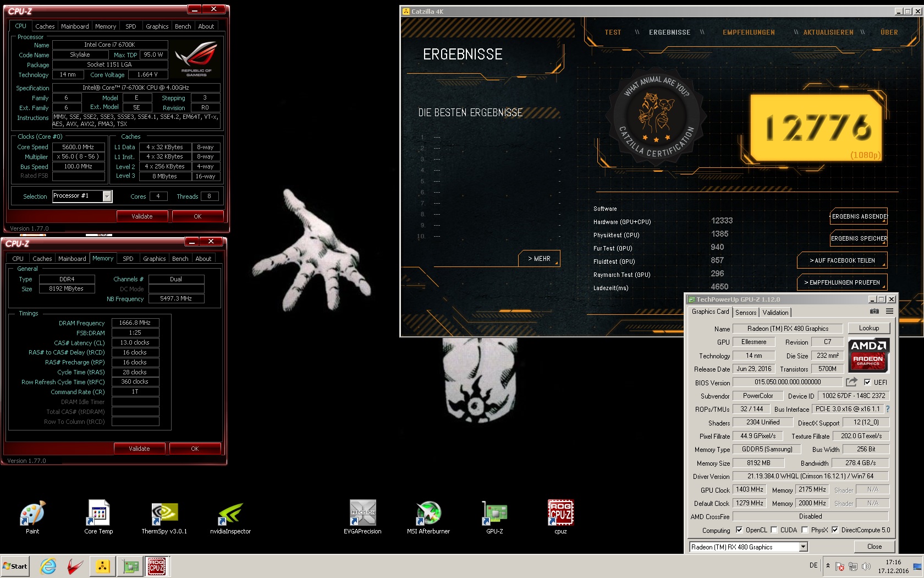Image resolution: width=924 pixels, height=578 pixels.
Task: Toggle the CUDA checkbox
Action: click(x=774, y=530)
